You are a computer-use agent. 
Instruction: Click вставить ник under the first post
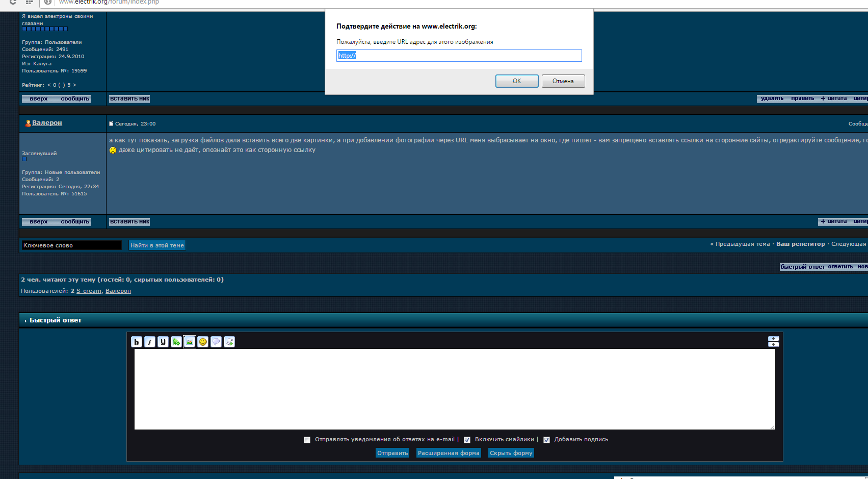click(x=129, y=99)
